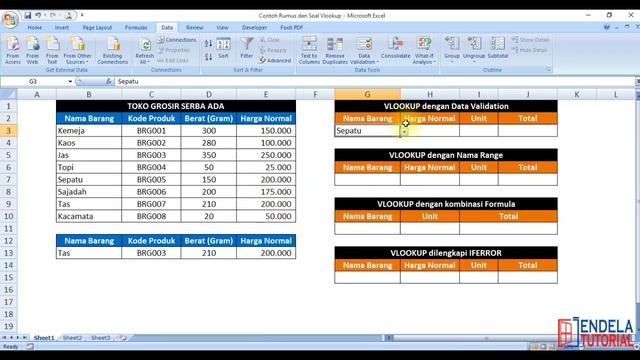Select cell with price 250.000
The height and width of the screenshot is (360, 640).
click(266, 155)
